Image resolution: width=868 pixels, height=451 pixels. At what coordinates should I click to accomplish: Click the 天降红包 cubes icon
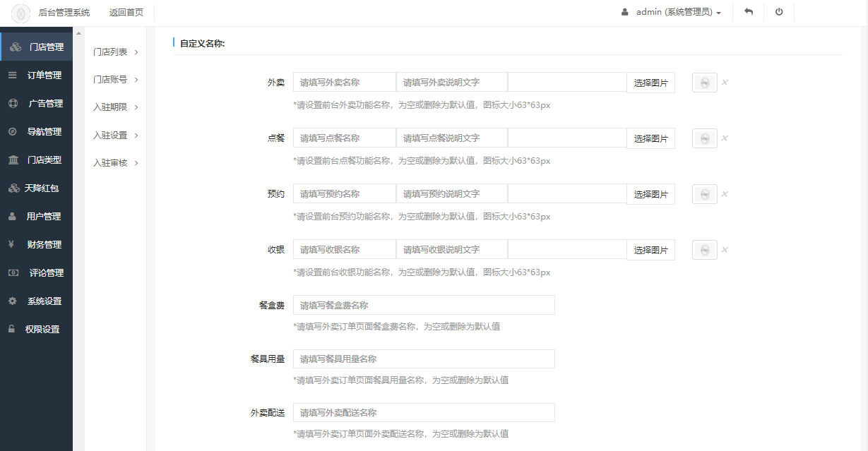coord(13,188)
